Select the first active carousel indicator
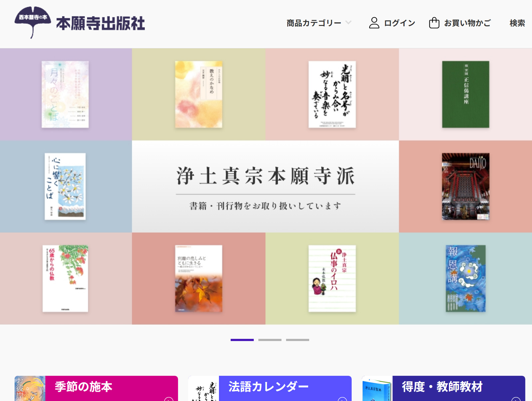This screenshot has height=401, width=532. [x=242, y=340]
